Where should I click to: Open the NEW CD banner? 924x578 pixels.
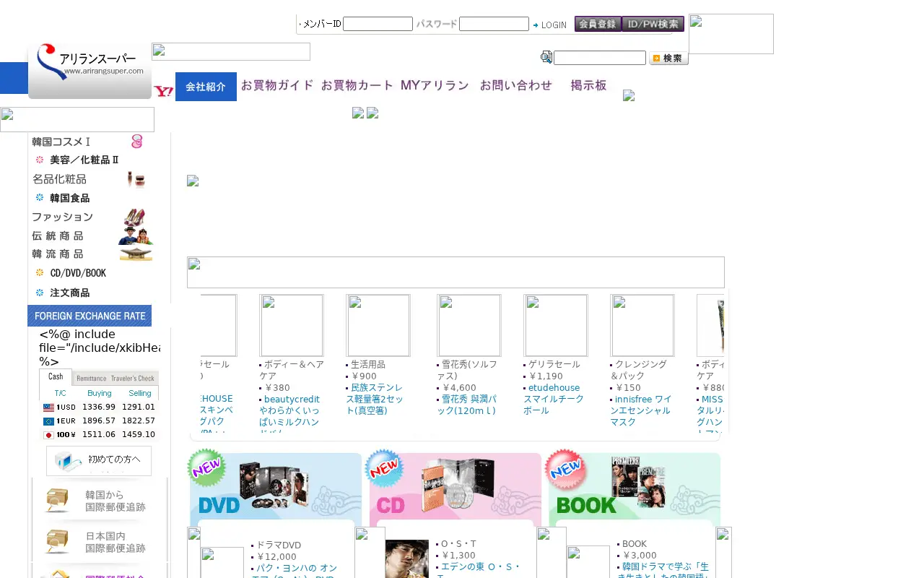tap(454, 486)
